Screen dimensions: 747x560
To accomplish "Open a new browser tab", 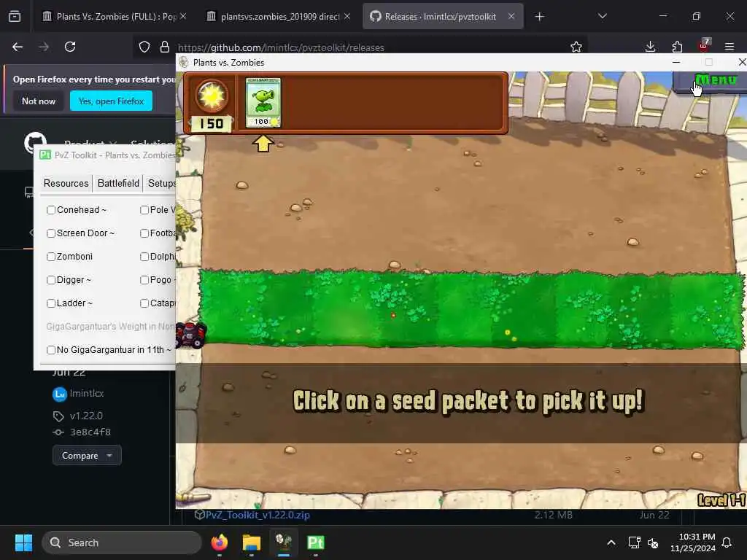I will coord(539,17).
